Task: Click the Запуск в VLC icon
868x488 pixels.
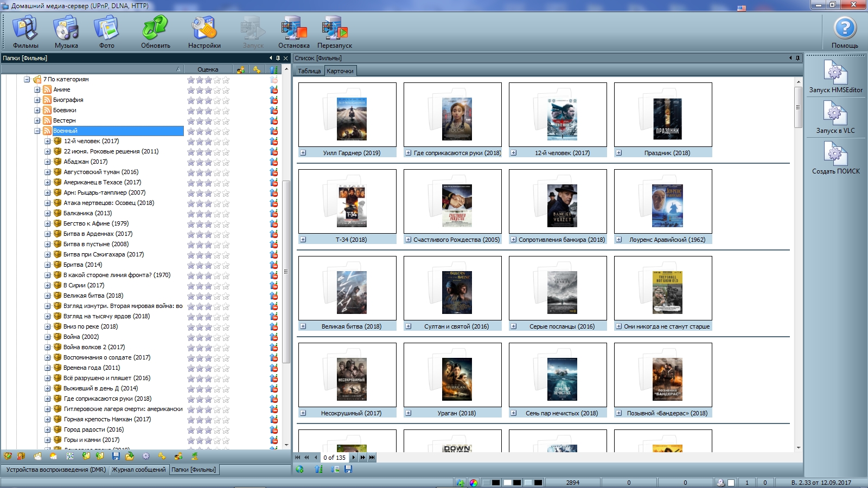Action: [x=835, y=117]
